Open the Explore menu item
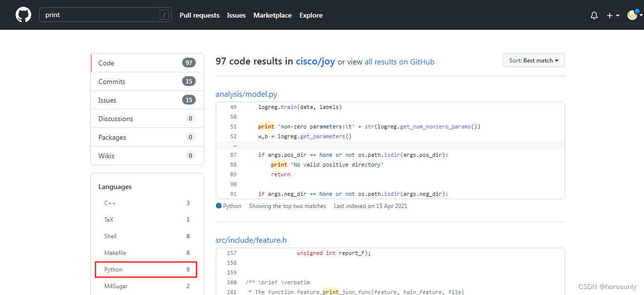The height and width of the screenshot is (295, 644). click(x=311, y=15)
